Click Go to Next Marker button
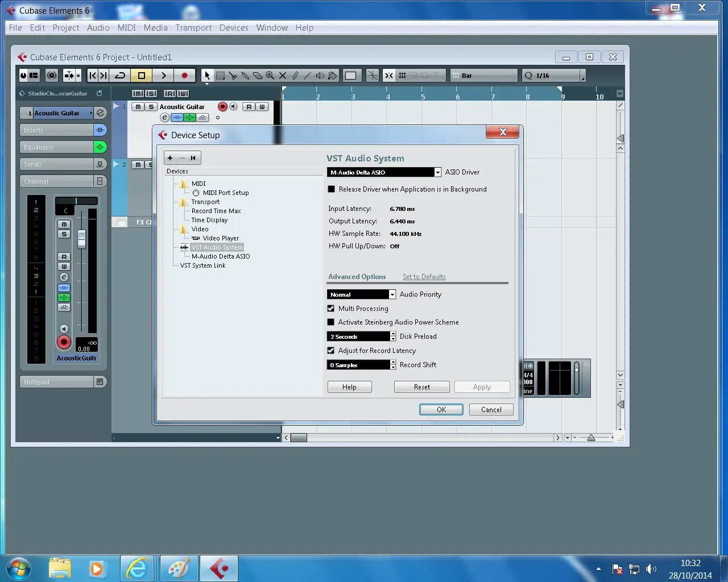The height and width of the screenshot is (582, 728). tap(104, 75)
